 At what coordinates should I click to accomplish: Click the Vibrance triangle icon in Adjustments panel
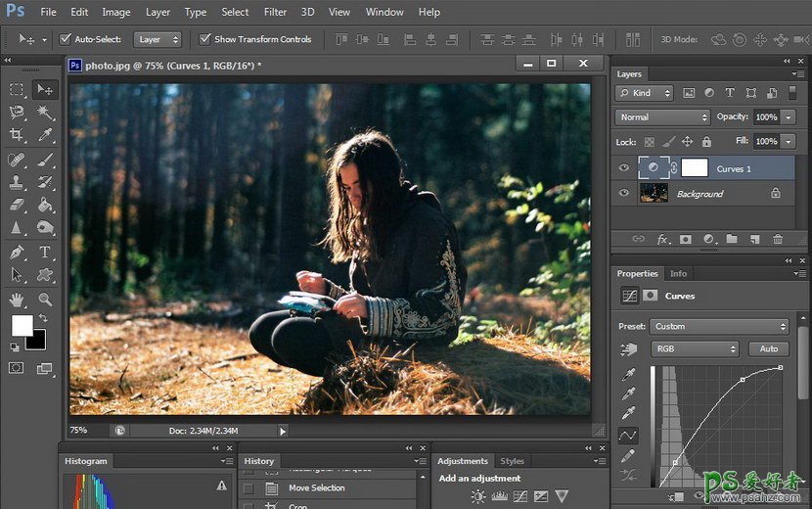click(x=562, y=496)
